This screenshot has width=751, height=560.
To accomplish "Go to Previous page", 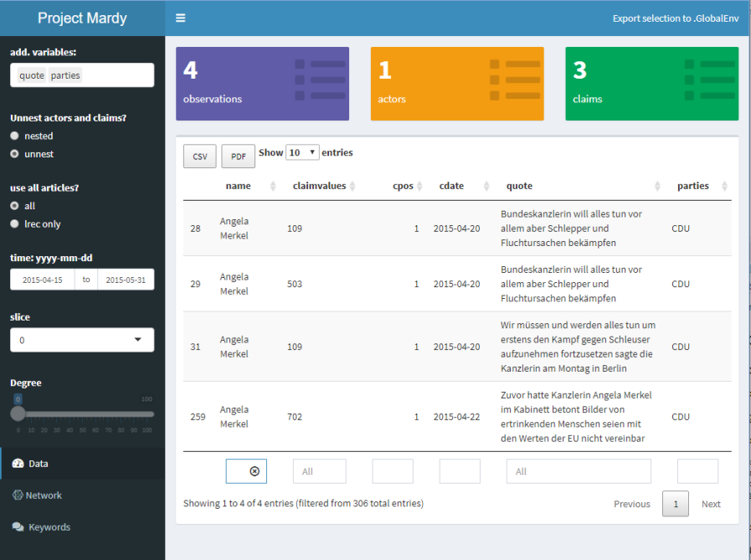I will coord(632,503).
